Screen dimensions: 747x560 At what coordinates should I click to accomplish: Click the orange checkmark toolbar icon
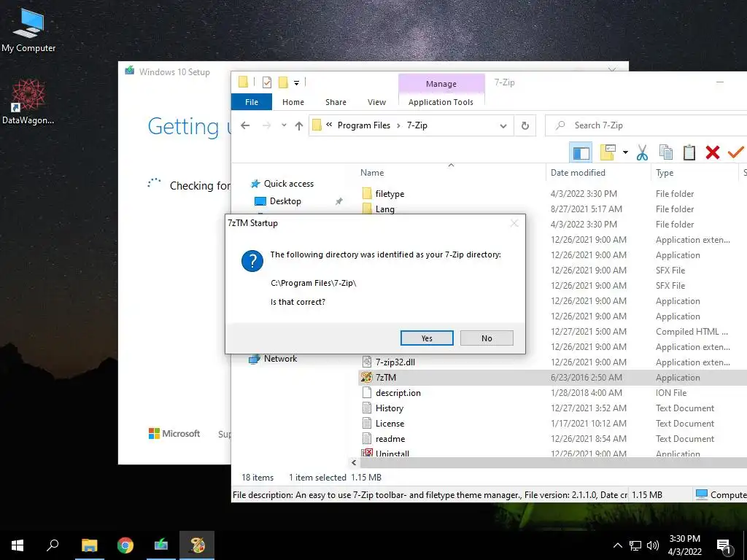coord(735,152)
